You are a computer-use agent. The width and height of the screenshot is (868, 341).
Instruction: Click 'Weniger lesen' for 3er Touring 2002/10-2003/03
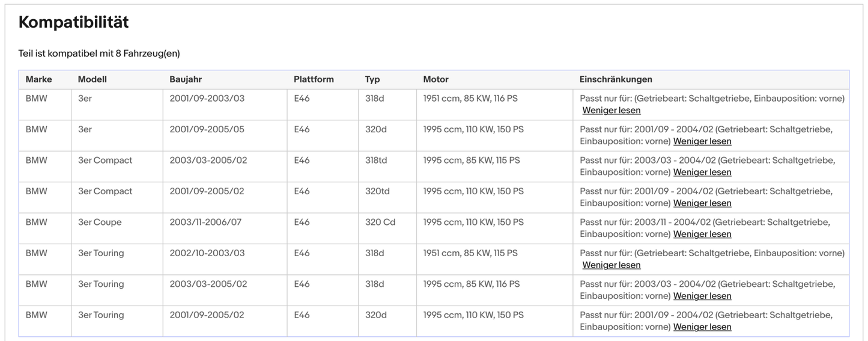click(611, 265)
